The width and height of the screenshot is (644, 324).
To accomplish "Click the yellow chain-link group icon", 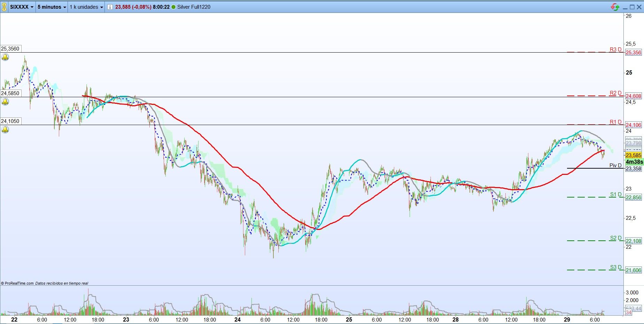I will 4,7.
